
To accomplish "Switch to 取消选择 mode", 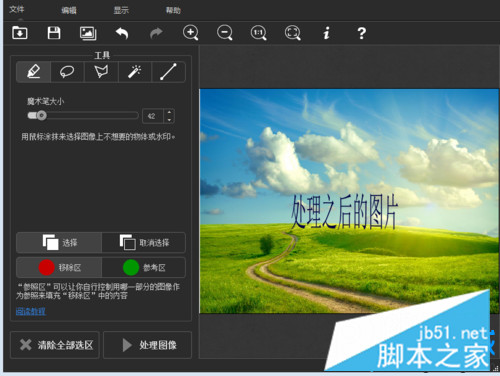I will pos(144,242).
